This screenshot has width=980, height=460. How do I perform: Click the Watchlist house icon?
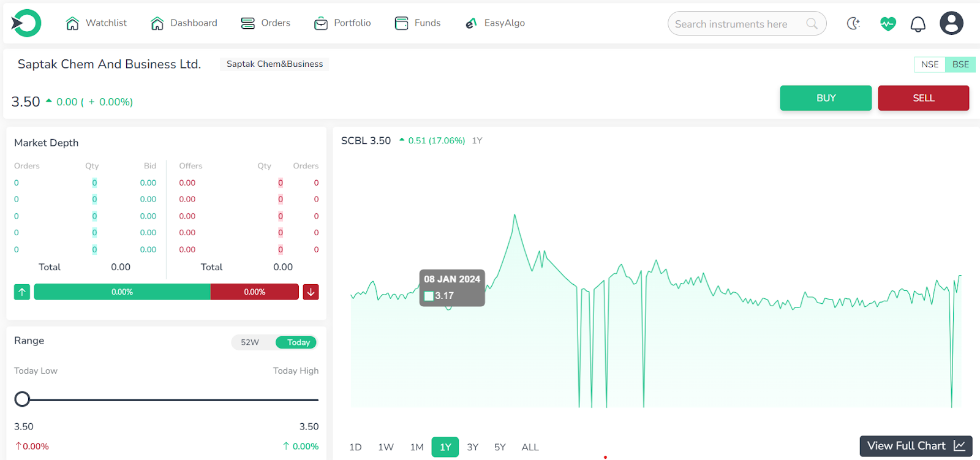pyautogui.click(x=72, y=23)
